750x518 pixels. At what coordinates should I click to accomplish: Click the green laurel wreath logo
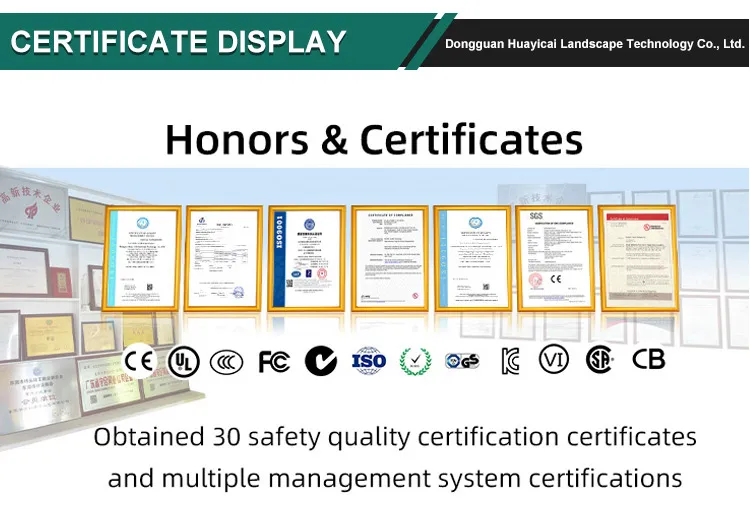pyautogui.click(x=415, y=360)
